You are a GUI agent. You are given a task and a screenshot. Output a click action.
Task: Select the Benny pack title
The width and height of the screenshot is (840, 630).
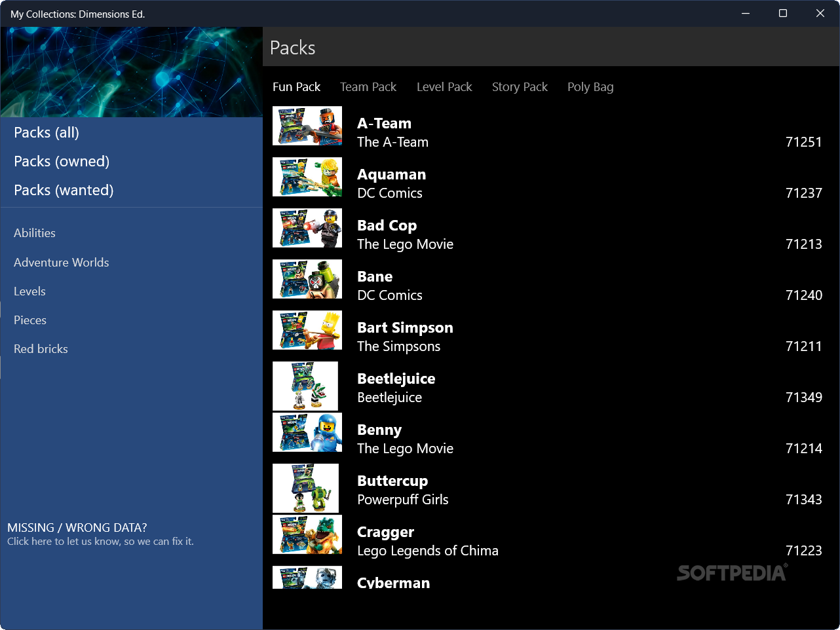(x=379, y=430)
